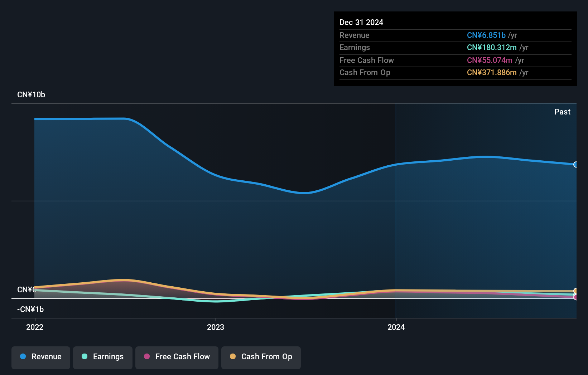Click the Earnings row label in tooltip
588x375 pixels.
pyautogui.click(x=355, y=48)
